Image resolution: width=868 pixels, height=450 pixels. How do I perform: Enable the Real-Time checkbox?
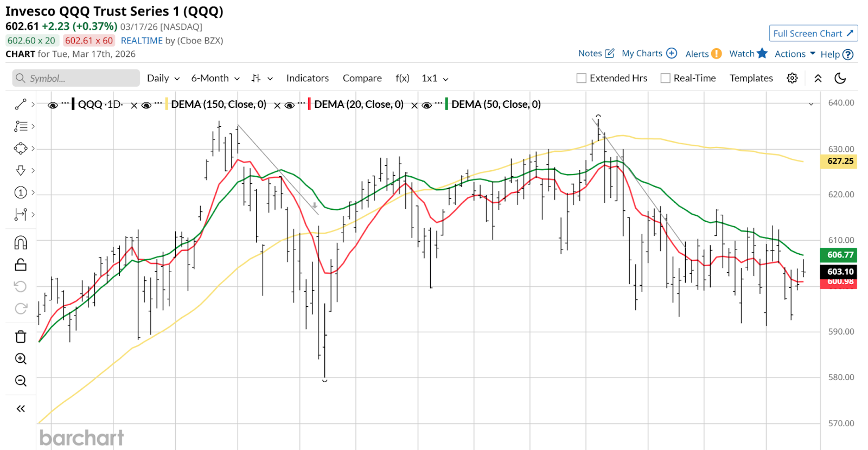(x=666, y=78)
